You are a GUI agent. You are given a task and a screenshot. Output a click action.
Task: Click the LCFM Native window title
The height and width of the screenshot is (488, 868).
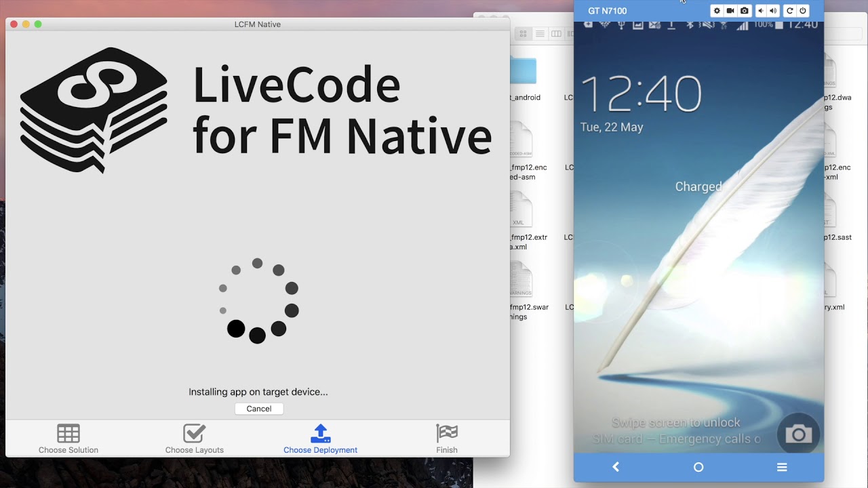(258, 24)
